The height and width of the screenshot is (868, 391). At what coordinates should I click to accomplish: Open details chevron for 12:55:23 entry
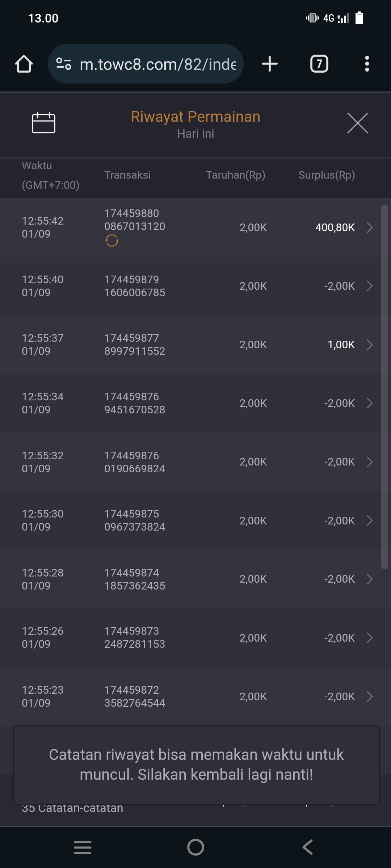(x=369, y=697)
